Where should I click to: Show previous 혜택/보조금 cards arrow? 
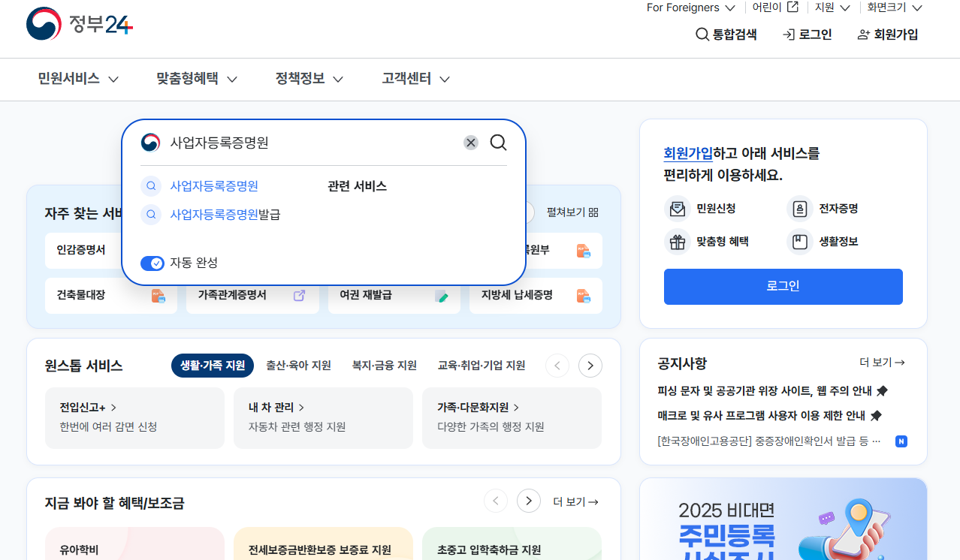tap(496, 501)
